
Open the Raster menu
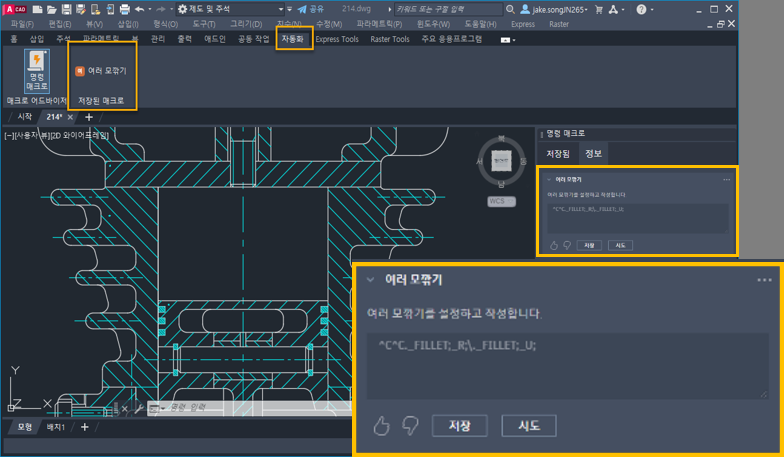(x=558, y=24)
